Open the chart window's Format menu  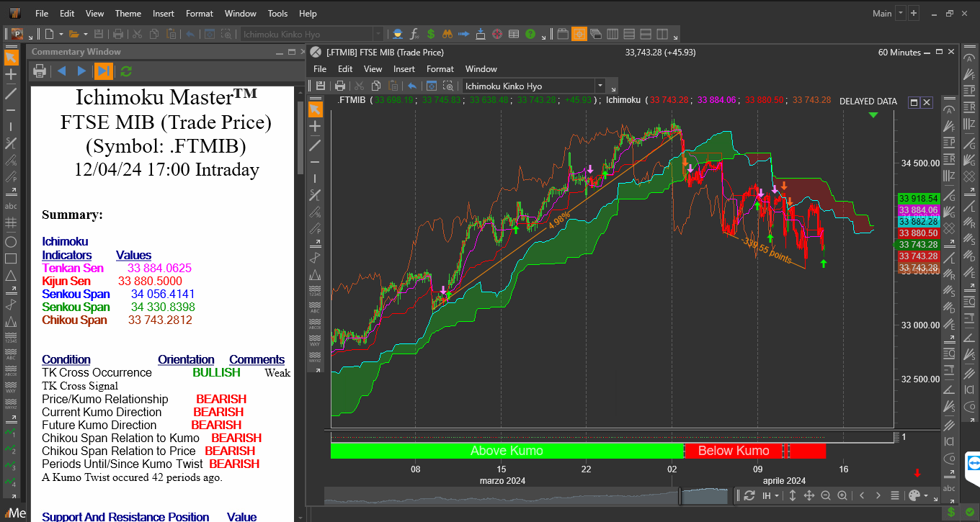click(440, 68)
